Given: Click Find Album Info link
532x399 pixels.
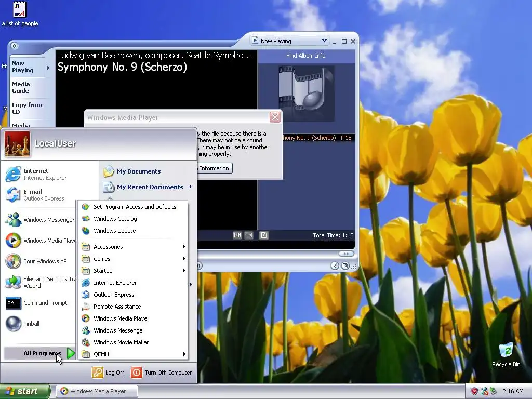Looking at the screenshot, I should [x=305, y=56].
